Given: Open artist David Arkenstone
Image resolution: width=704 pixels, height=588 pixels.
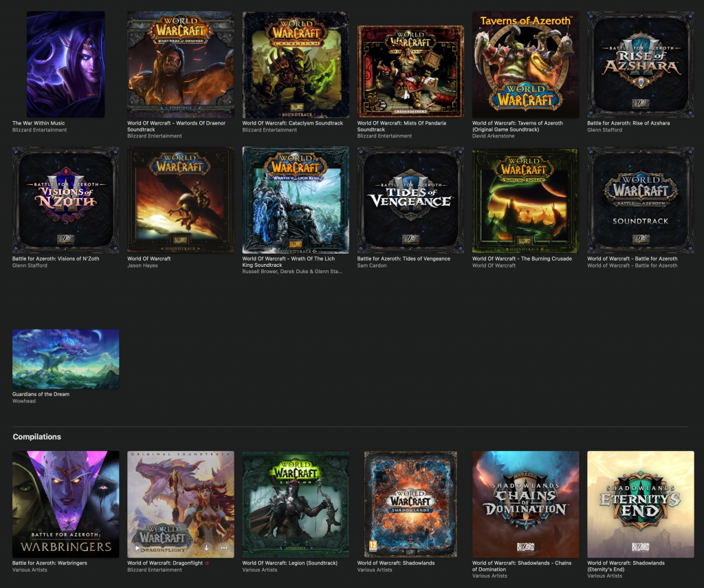Looking at the screenshot, I should [493, 135].
